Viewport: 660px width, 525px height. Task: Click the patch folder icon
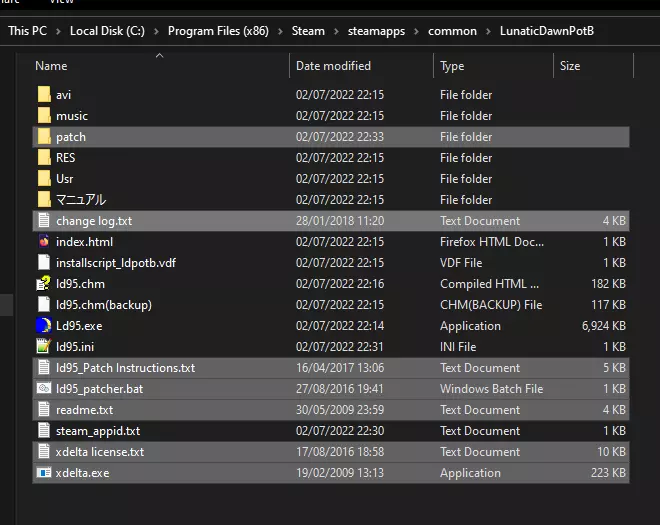[44, 136]
